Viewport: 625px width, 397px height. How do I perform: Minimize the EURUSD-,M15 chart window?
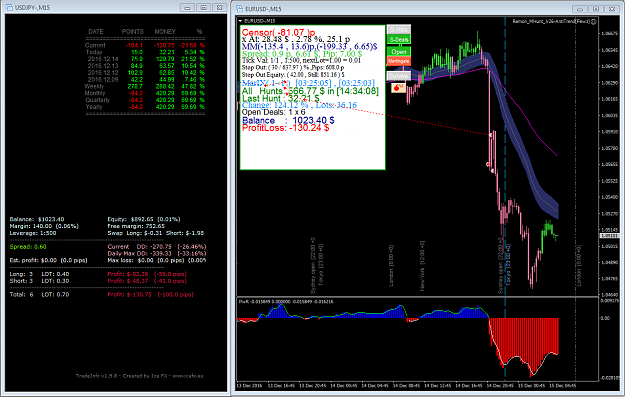tap(580, 9)
